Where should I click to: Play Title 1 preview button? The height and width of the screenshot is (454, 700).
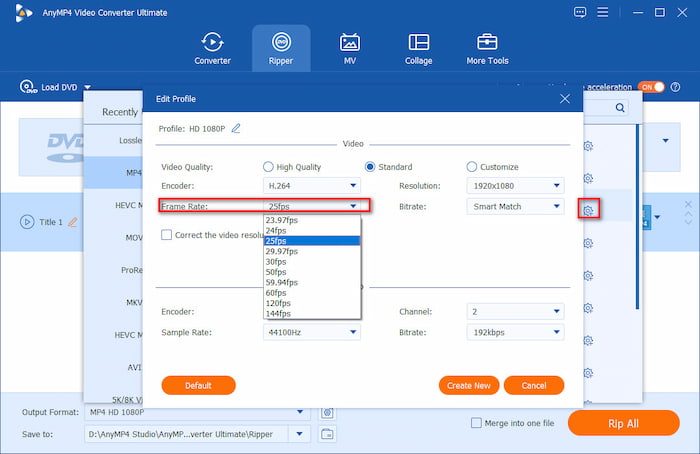point(27,222)
